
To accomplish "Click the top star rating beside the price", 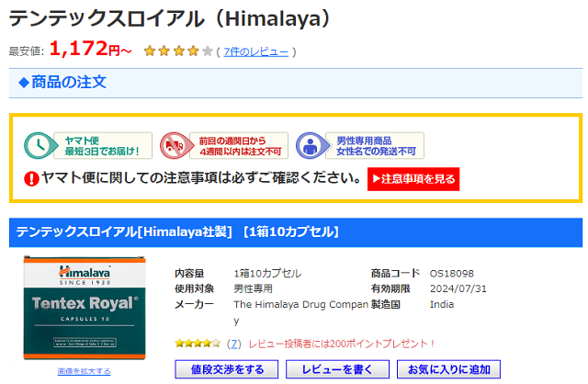I will pyautogui.click(x=178, y=51).
